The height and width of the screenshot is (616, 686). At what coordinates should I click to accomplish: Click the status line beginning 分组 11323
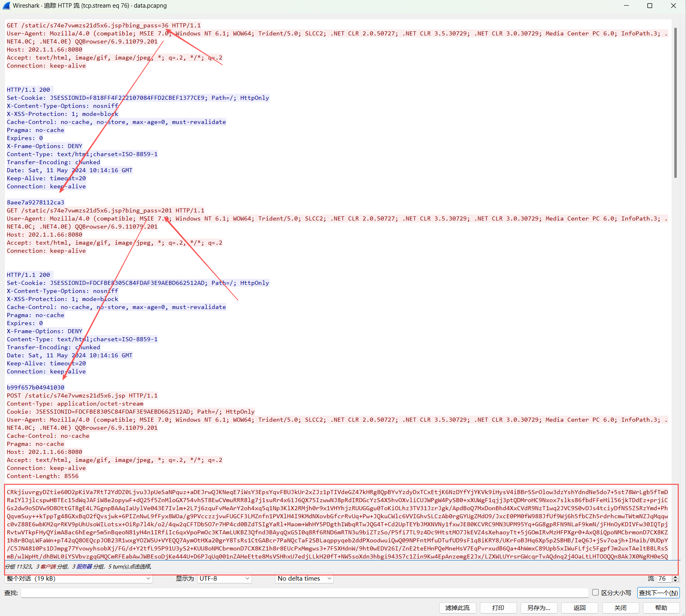tap(79, 567)
